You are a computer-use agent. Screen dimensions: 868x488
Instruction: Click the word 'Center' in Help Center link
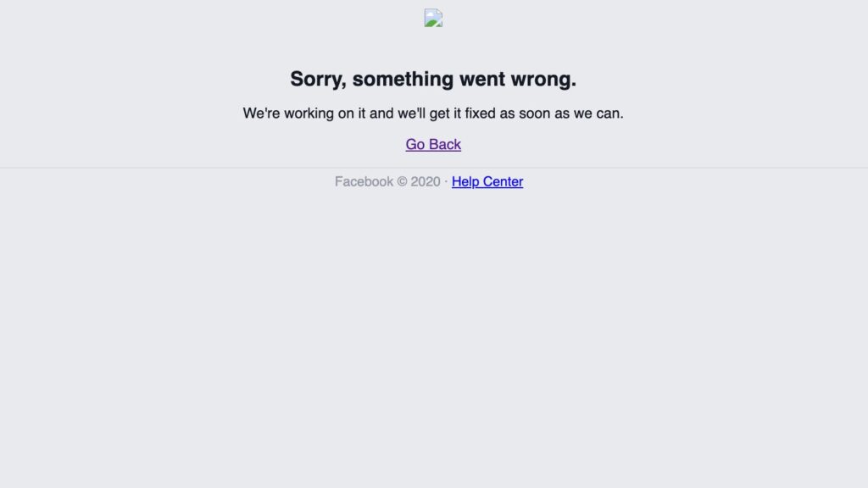(503, 181)
